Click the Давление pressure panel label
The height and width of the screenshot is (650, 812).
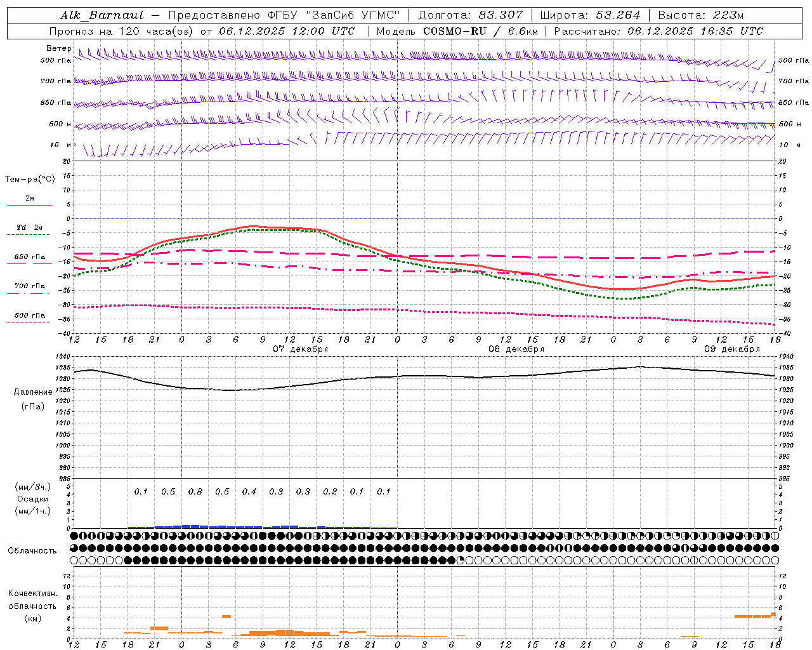pos(33,392)
